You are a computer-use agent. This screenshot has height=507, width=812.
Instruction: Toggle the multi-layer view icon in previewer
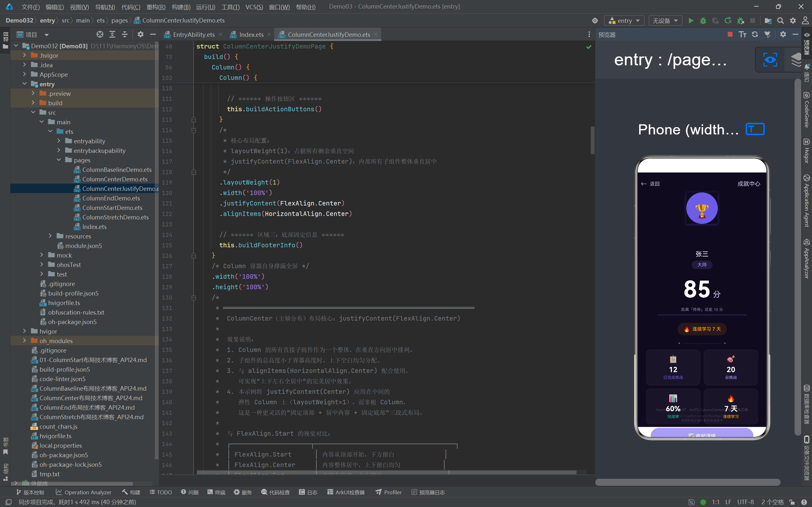(795, 60)
